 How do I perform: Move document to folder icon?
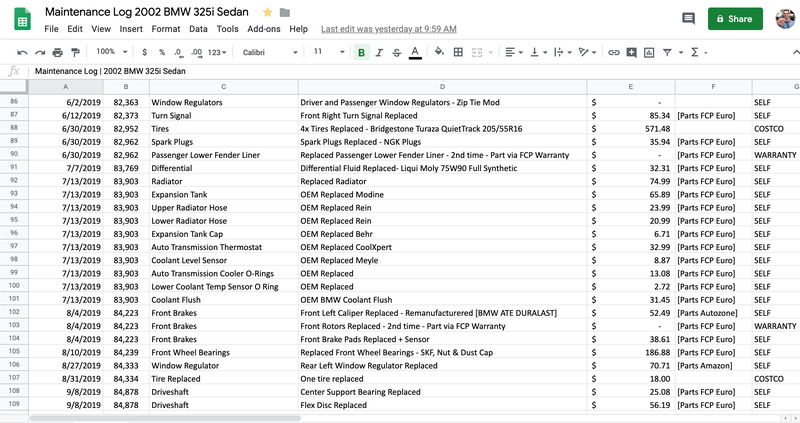pos(285,12)
